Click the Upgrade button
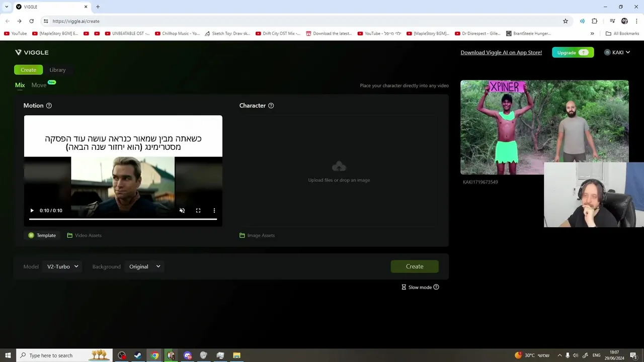The width and height of the screenshot is (644, 362). pyautogui.click(x=573, y=52)
